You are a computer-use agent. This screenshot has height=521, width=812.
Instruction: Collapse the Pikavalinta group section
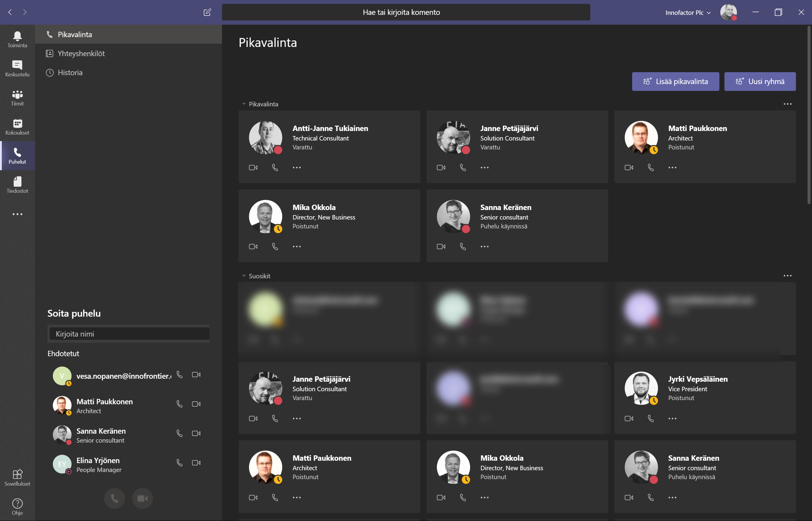[x=244, y=104]
